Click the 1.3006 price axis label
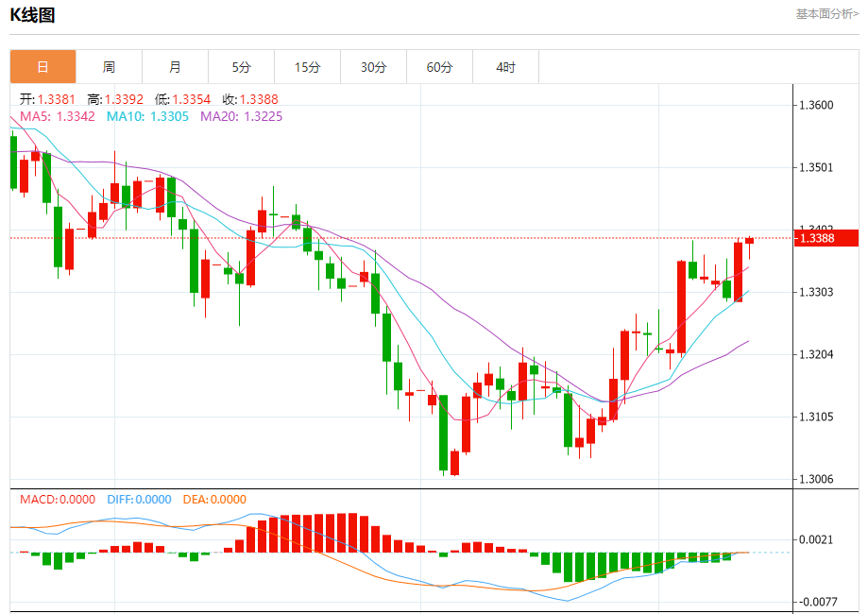 [x=816, y=479]
